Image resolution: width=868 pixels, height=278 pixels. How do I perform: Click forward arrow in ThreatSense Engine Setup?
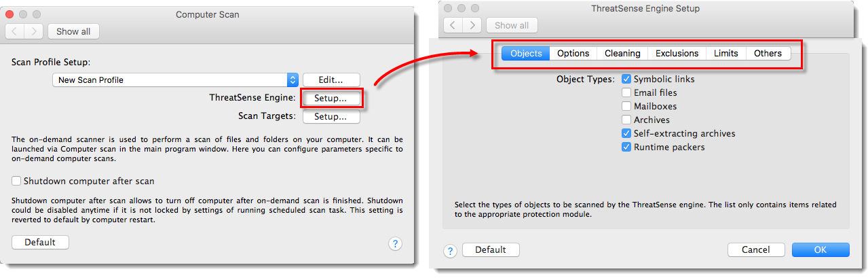click(472, 25)
